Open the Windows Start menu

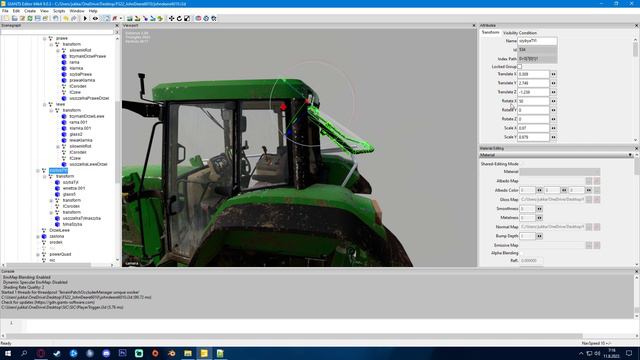pos(8,353)
